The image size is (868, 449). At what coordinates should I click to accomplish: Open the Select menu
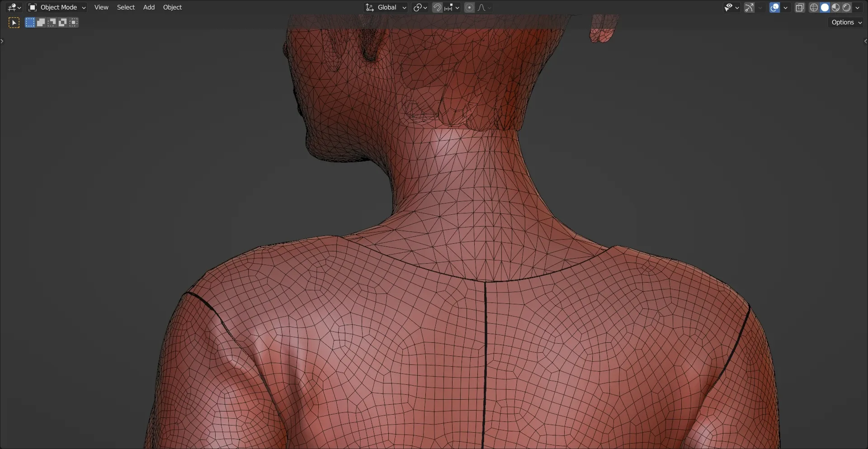click(126, 7)
